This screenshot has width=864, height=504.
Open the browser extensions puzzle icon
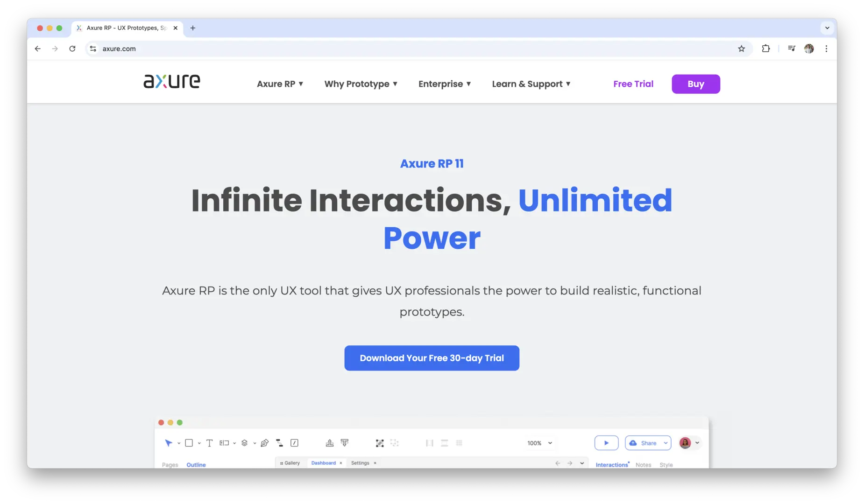(x=766, y=49)
